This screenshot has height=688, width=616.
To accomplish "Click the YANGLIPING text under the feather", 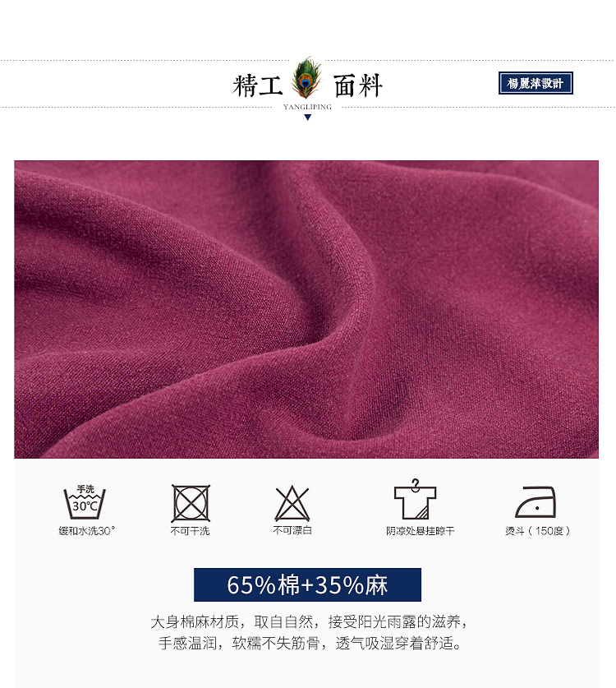I will (307, 107).
